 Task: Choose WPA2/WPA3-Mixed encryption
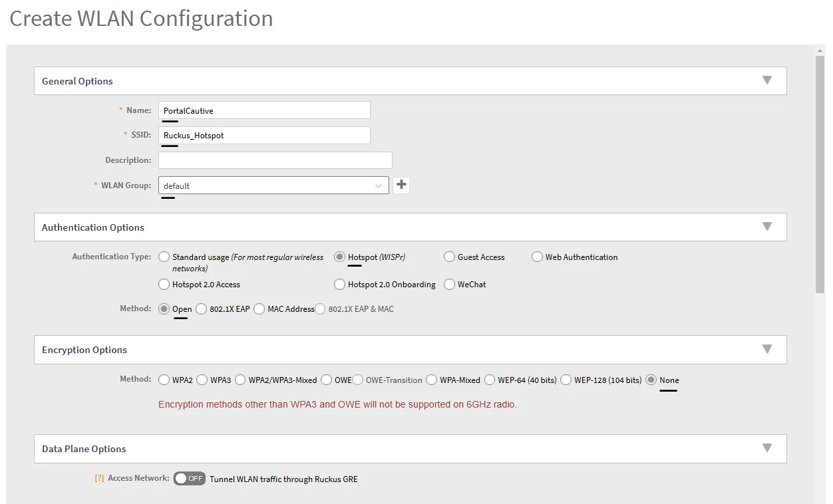click(x=241, y=380)
